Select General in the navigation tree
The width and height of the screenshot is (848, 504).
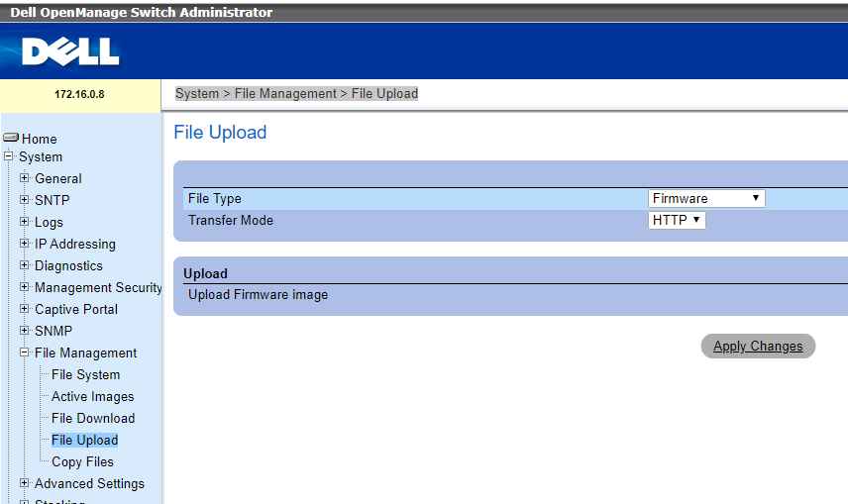tap(58, 178)
